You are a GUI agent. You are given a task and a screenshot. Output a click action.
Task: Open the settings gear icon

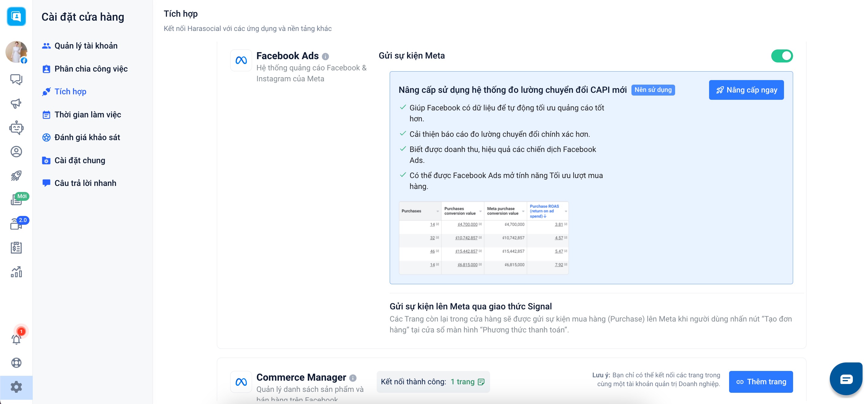(x=16, y=387)
